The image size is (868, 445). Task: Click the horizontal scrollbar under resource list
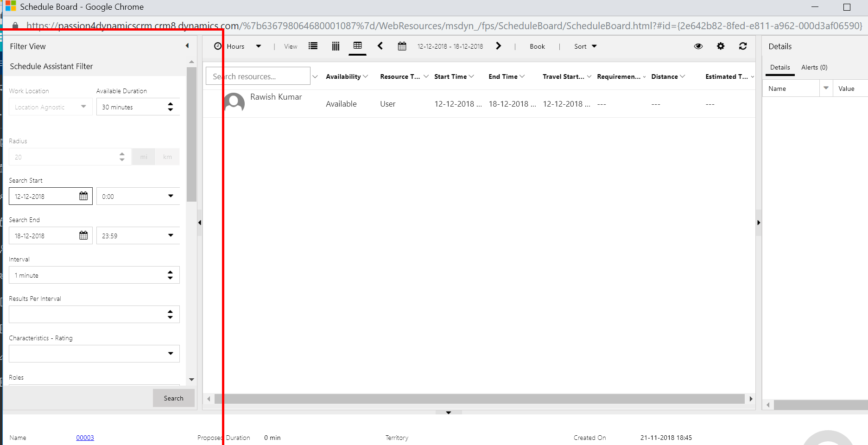[479, 399]
